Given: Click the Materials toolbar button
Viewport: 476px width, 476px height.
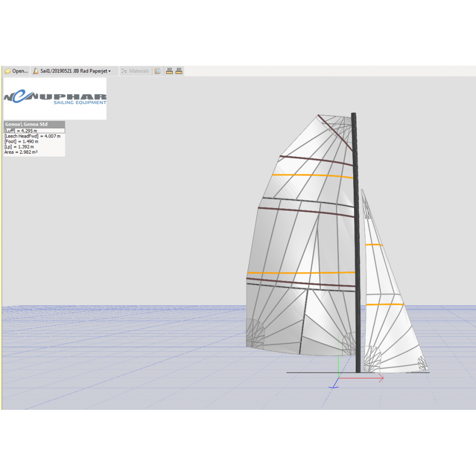Looking at the screenshot, I should (x=135, y=71).
